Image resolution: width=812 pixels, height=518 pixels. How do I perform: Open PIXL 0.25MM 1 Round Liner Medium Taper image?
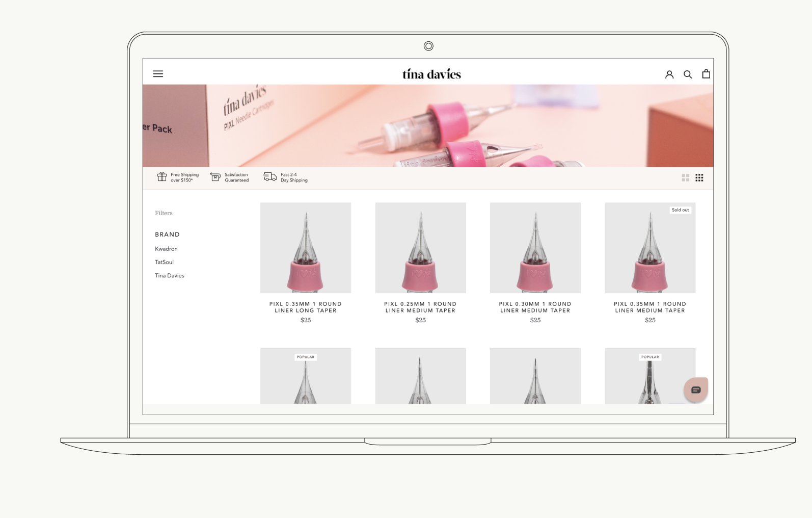(420, 248)
